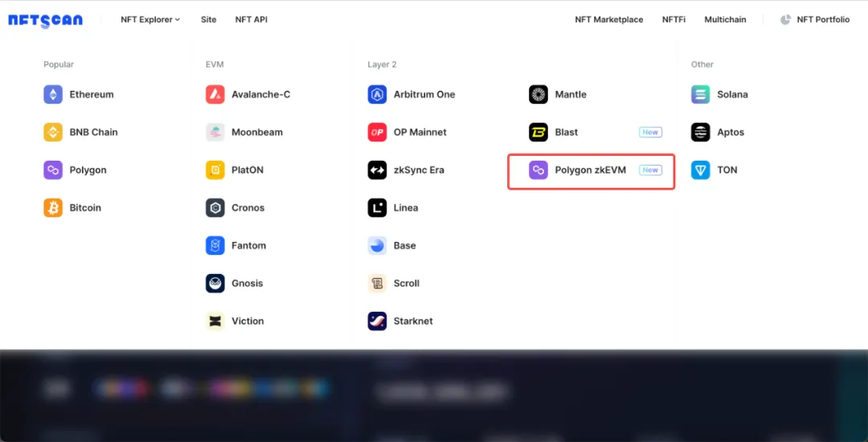868x442 pixels.
Task: Click the Cronos text label
Action: [x=248, y=208]
